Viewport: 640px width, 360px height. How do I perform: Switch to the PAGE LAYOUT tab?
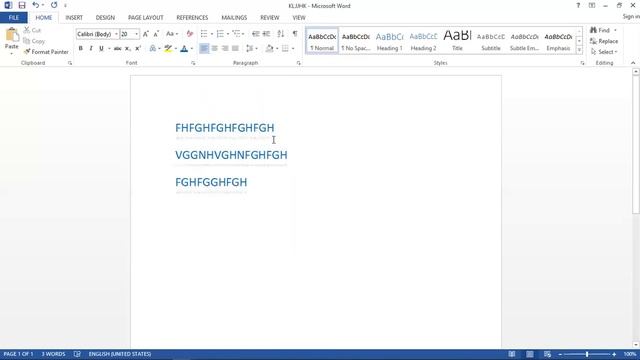145,18
